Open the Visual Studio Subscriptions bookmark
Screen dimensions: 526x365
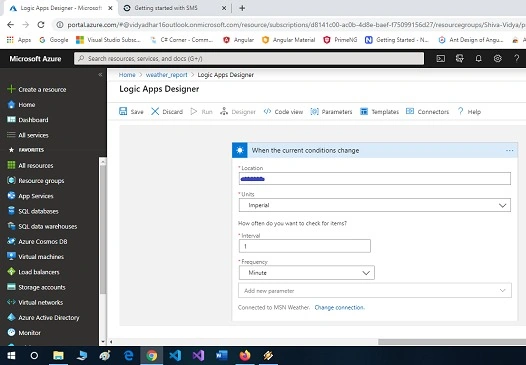pos(108,40)
